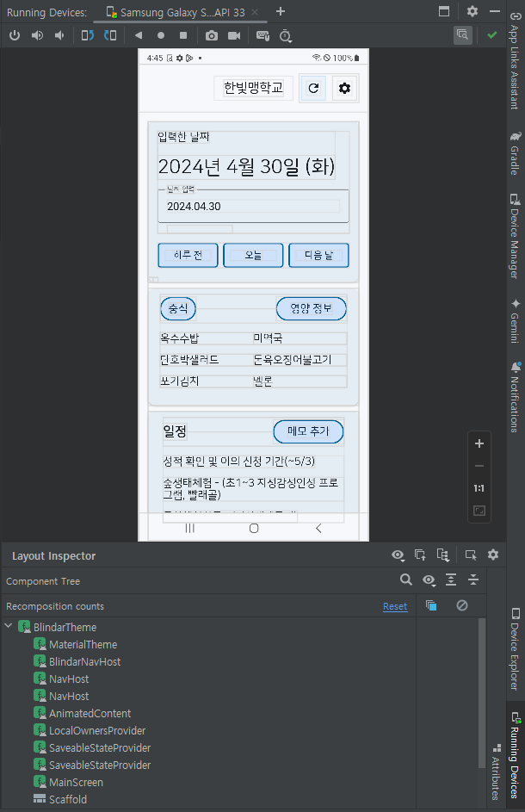Tap the 하루 전 button
Viewport: 525px width, 812px height.
pos(188,255)
